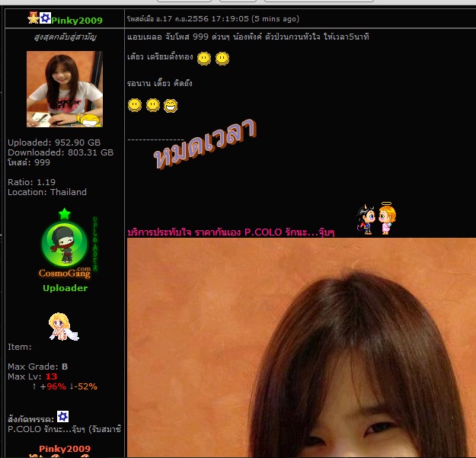This screenshot has width=476, height=458.
Task: Click the โพสต์: 999 post count
Action: (x=29, y=162)
